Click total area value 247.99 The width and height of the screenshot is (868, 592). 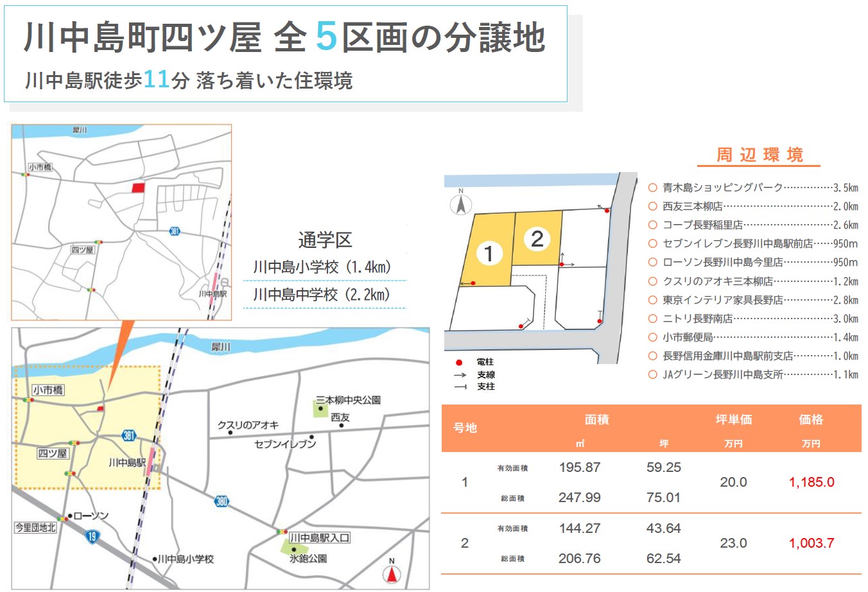580,498
